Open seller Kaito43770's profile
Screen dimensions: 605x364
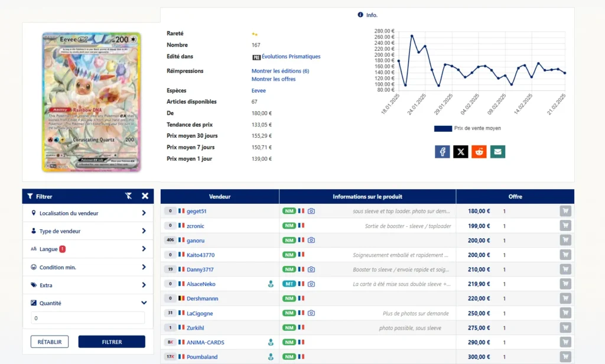click(201, 255)
